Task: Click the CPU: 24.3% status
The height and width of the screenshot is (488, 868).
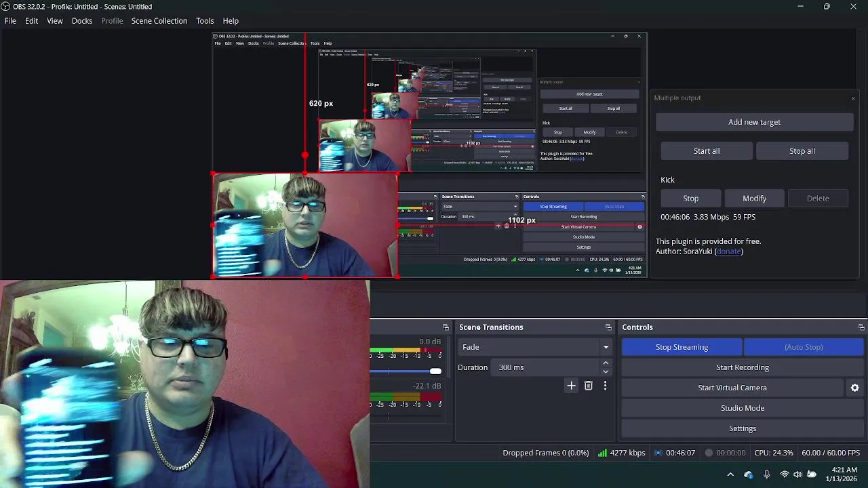Action: (774, 453)
